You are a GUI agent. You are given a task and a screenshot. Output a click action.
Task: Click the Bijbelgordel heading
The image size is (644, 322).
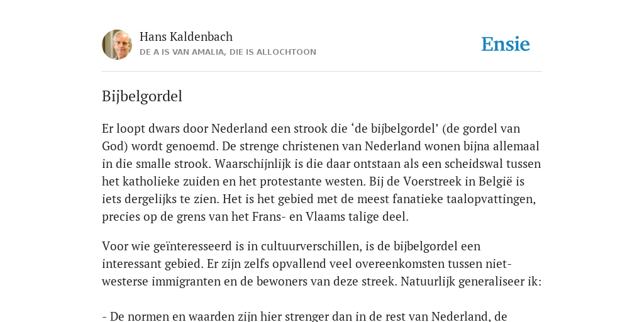(x=142, y=96)
